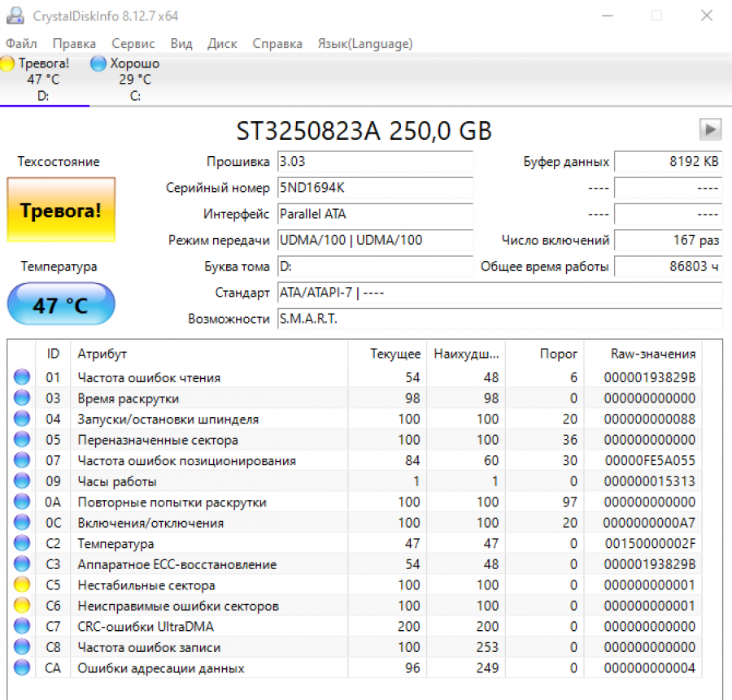Select the Переназначенные сектора row
The height and width of the screenshot is (700, 732).
158,440
